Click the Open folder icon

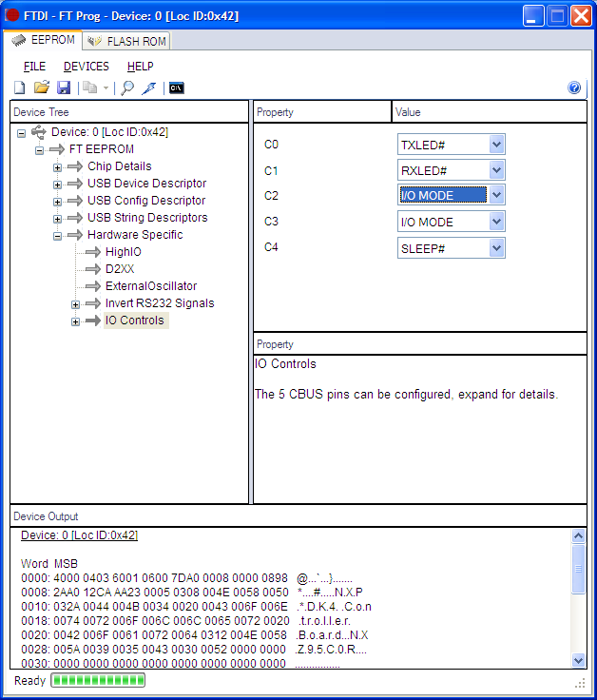42,87
